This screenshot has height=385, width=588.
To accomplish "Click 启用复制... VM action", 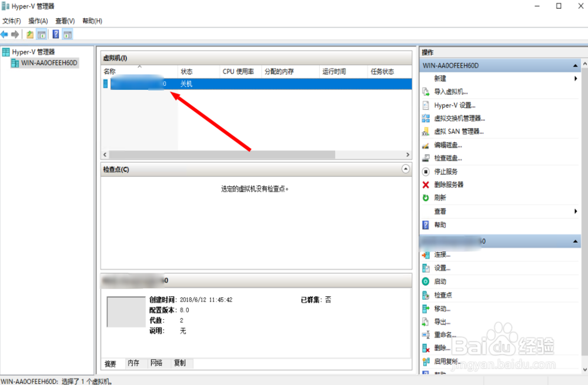I will [x=447, y=361].
